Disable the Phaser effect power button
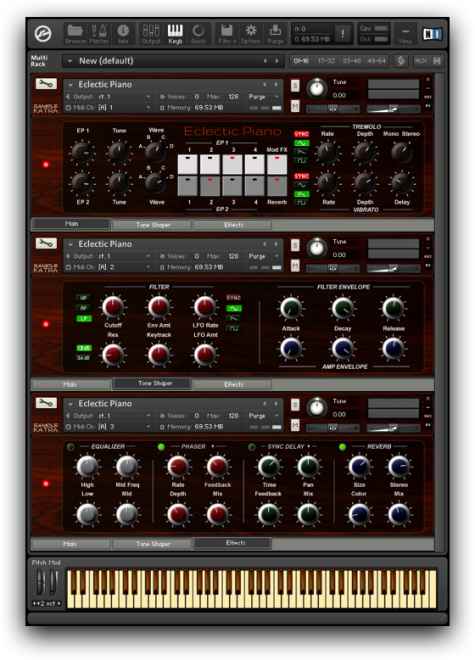Viewport: 475px width, 660px height. 161,447
